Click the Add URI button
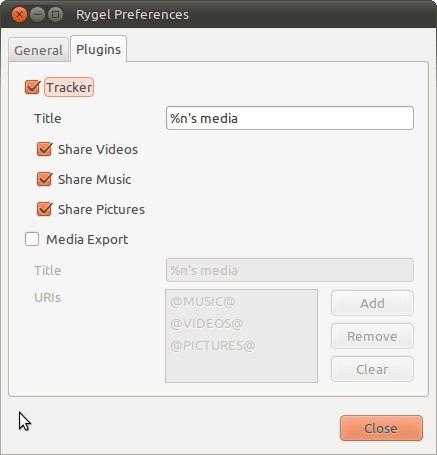437x455 pixels. [x=372, y=303]
